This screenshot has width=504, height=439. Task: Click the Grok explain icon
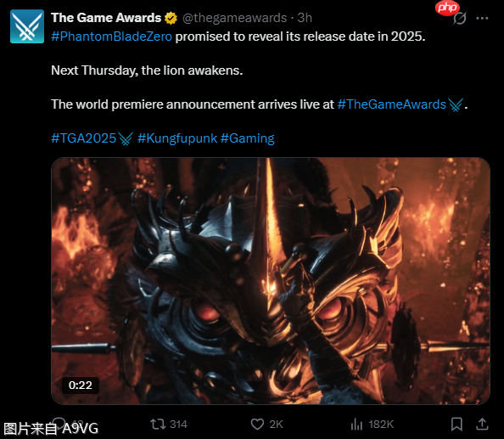(460, 19)
